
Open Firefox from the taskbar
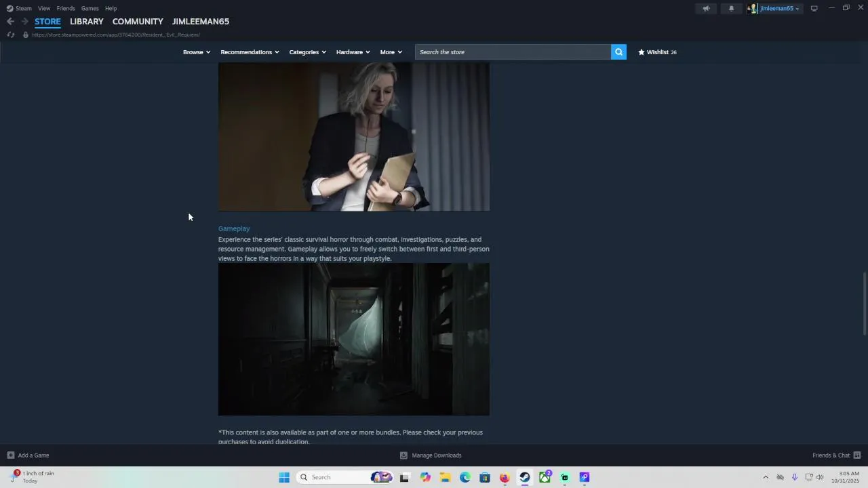(505, 477)
